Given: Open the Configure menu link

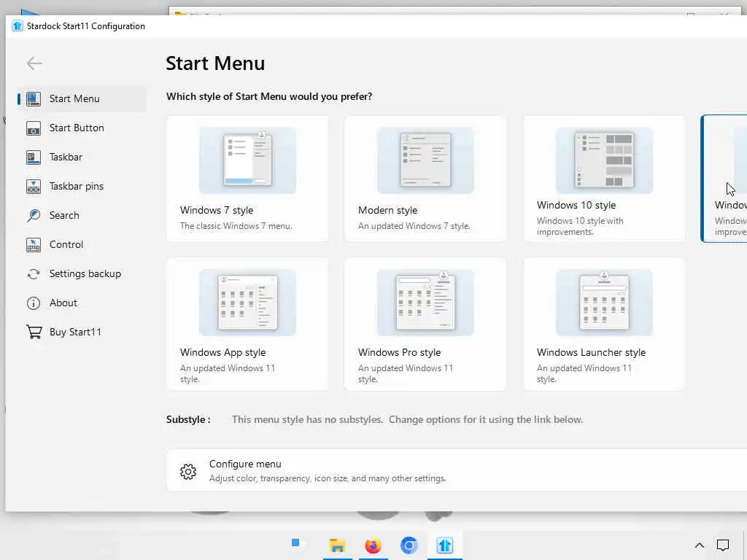Looking at the screenshot, I should pos(457,470).
